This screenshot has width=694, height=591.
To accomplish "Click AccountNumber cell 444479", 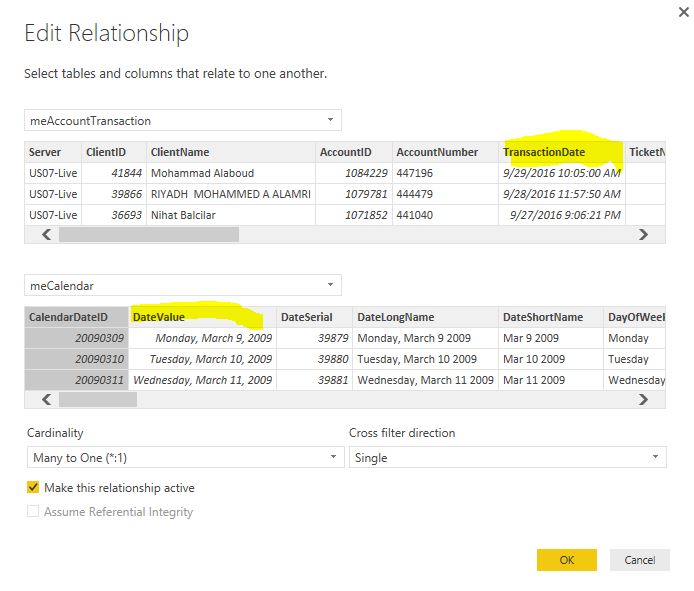I will click(x=445, y=194).
